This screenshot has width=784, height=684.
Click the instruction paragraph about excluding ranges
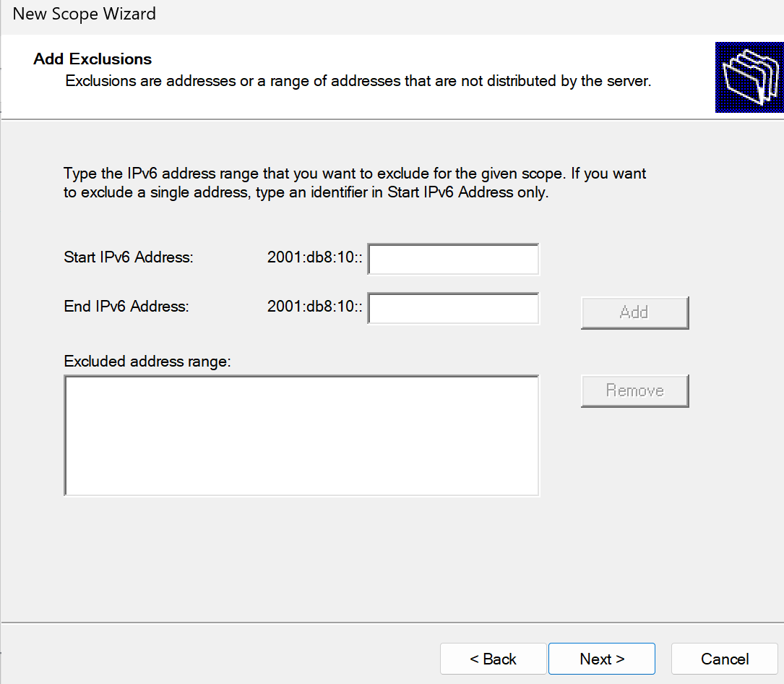point(355,183)
